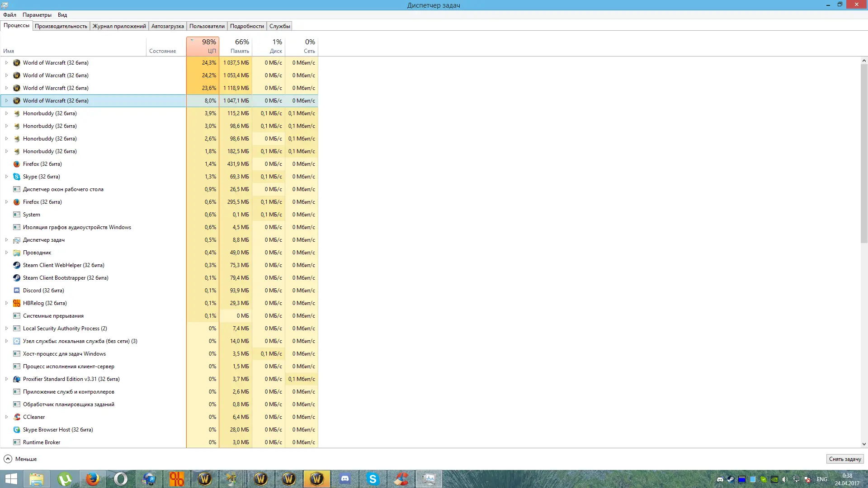
Task: Expand the Проводник process group
Action: point(6,253)
